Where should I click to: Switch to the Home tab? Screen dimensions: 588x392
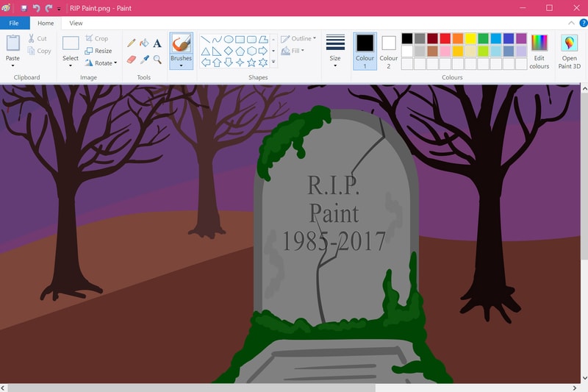[x=46, y=24]
